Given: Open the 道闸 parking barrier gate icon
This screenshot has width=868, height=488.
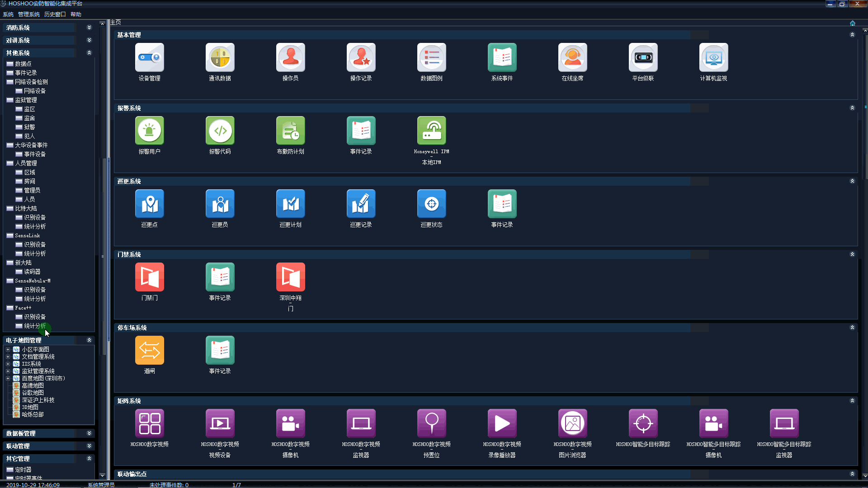Looking at the screenshot, I should (x=149, y=351).
